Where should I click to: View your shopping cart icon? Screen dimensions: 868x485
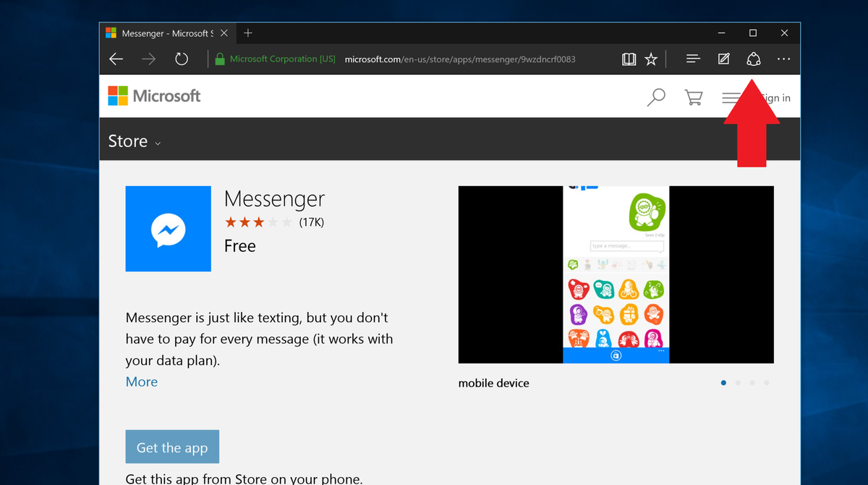[693, 96]
